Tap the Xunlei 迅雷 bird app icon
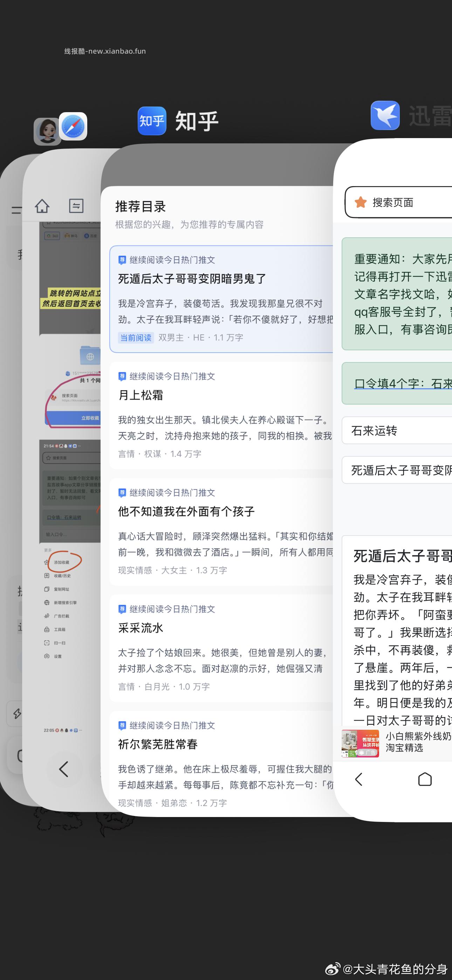 (x=385, y=115)
